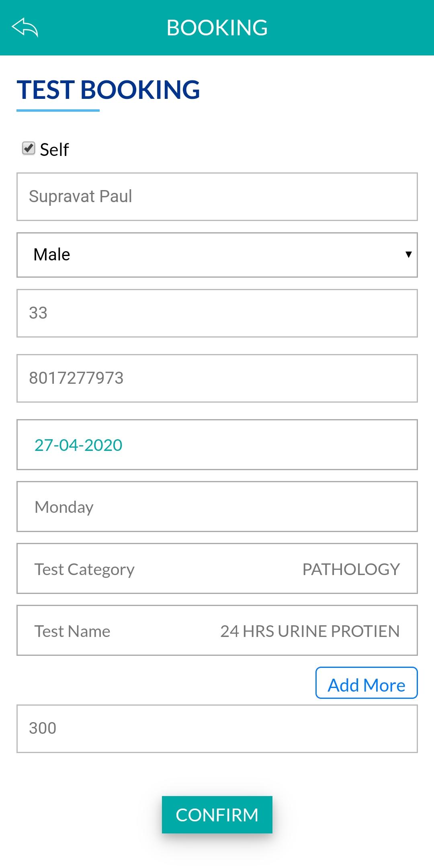Screen dimensions: 434x868
Task: Focus the Supravat Paul name field
Action: coord(217,197)
